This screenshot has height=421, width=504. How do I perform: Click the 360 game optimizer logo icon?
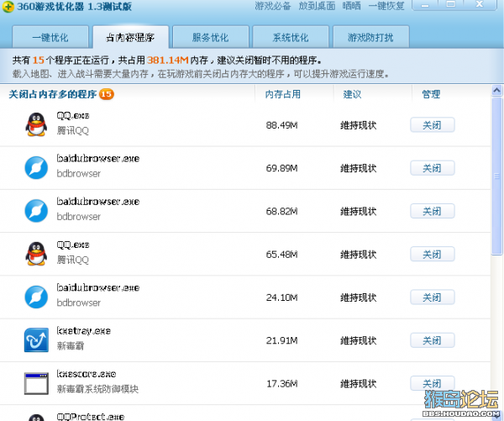[x=8, y=7]
